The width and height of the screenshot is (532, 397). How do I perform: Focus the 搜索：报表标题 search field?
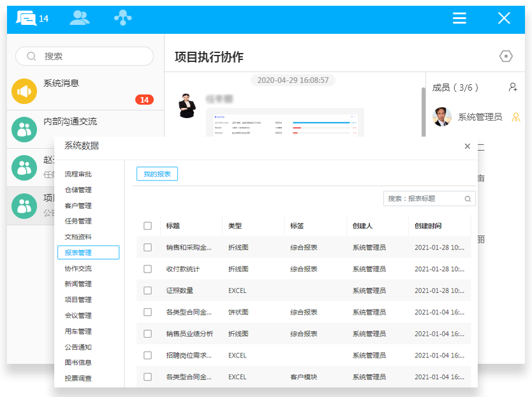click(x=429, y=198)
